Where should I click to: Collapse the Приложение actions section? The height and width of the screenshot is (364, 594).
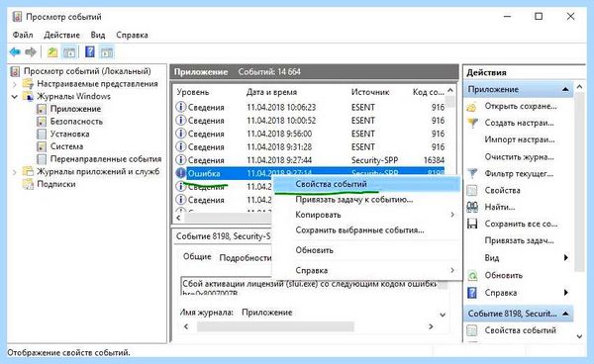pyautogui.click(x=565, y=90)
